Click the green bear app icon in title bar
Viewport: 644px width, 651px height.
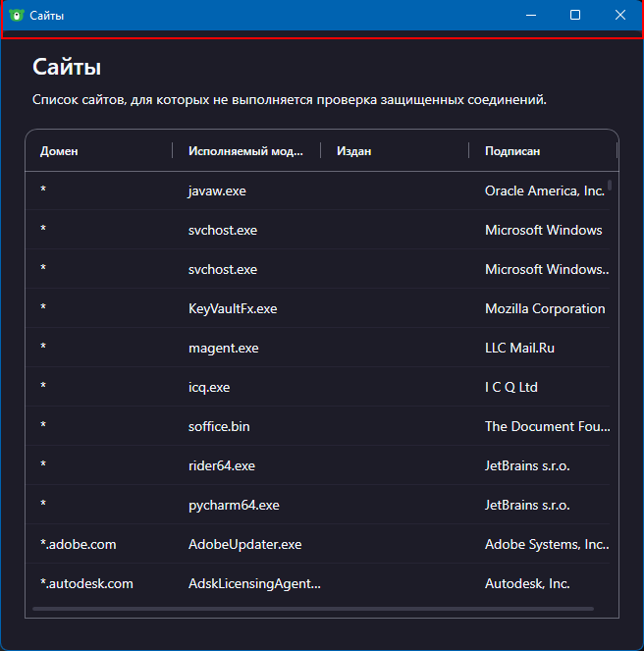(x=17, y=16)
